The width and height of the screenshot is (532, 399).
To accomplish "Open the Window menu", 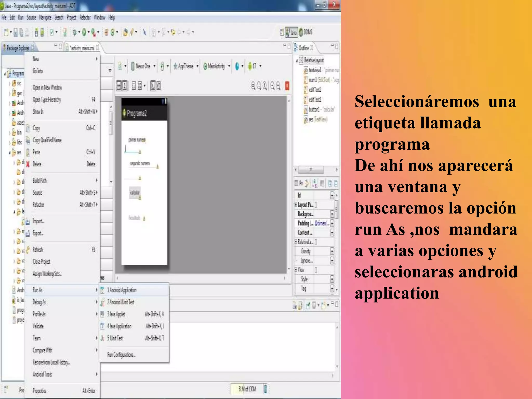I will (x=99, y=17).
